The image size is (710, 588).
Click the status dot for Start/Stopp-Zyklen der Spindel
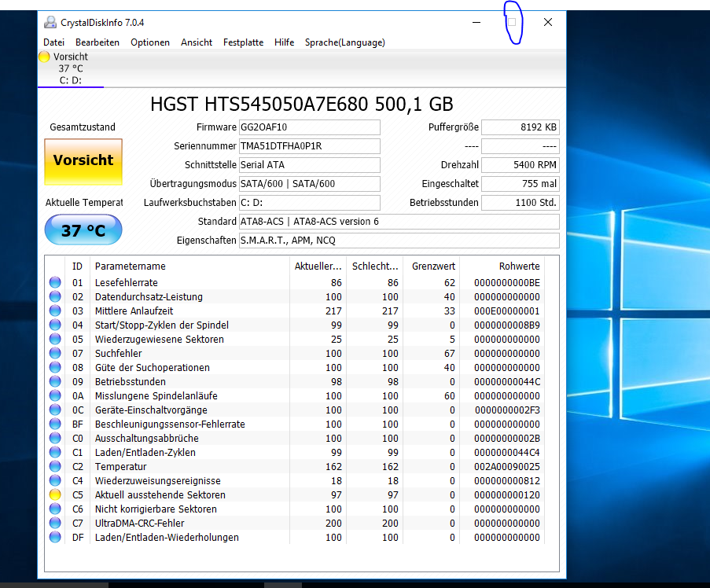pyautogui.click(x=55, y=325)
